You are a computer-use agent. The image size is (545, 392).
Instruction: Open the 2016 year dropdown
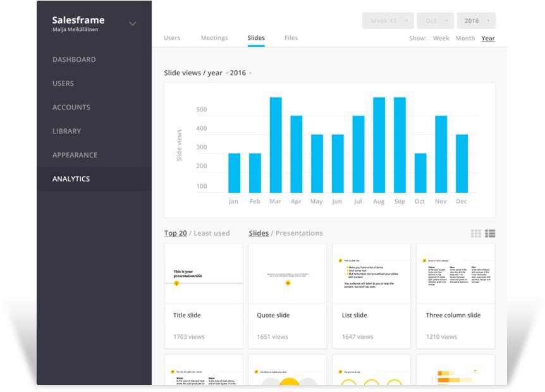pos(476,21)
